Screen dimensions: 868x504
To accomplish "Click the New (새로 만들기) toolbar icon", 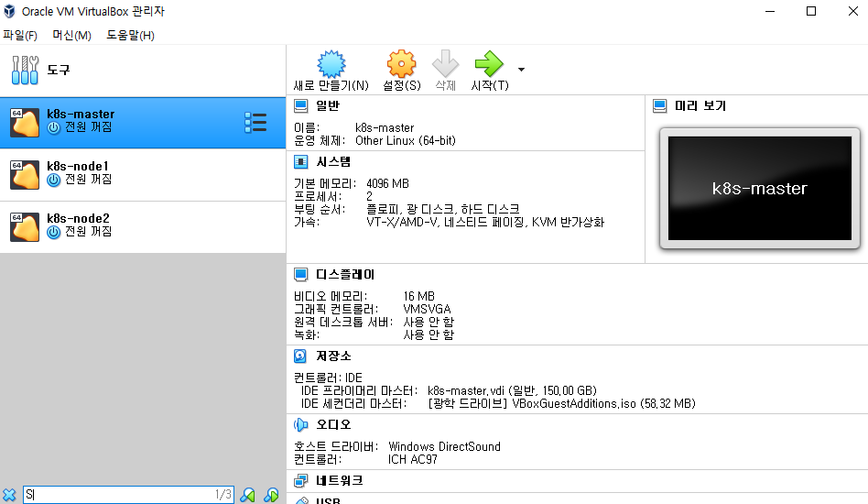I will [331, 64].
